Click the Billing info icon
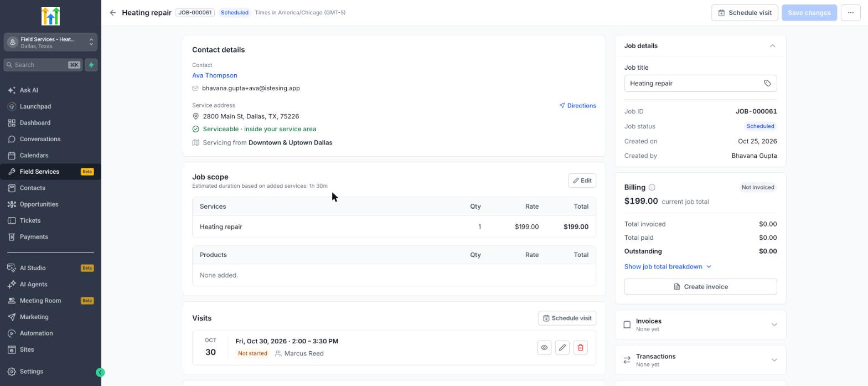Image resolution: width=868 pixels, height=386 pixels. (652, 187)
